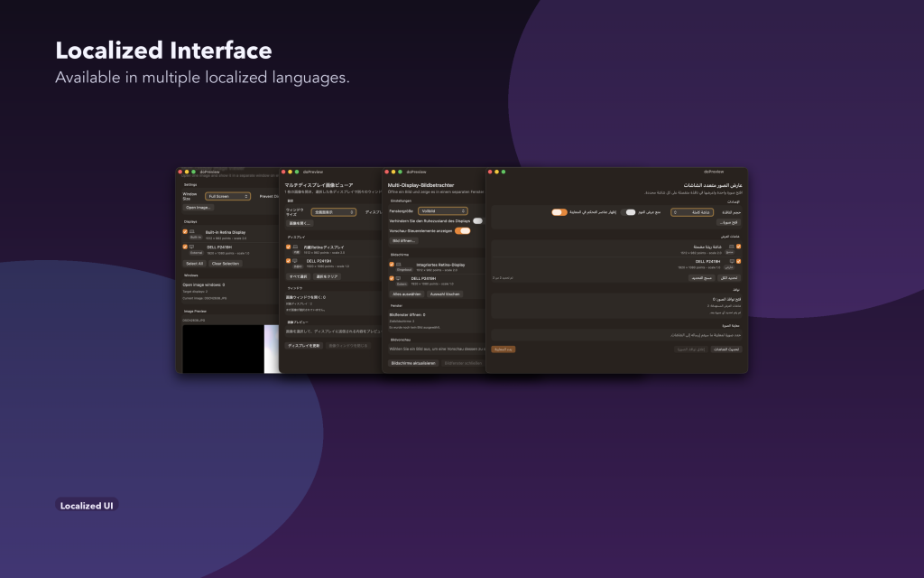Uncheck the Built-in Retina Display checkbox
924x578 pixels.
coord(185,232)
